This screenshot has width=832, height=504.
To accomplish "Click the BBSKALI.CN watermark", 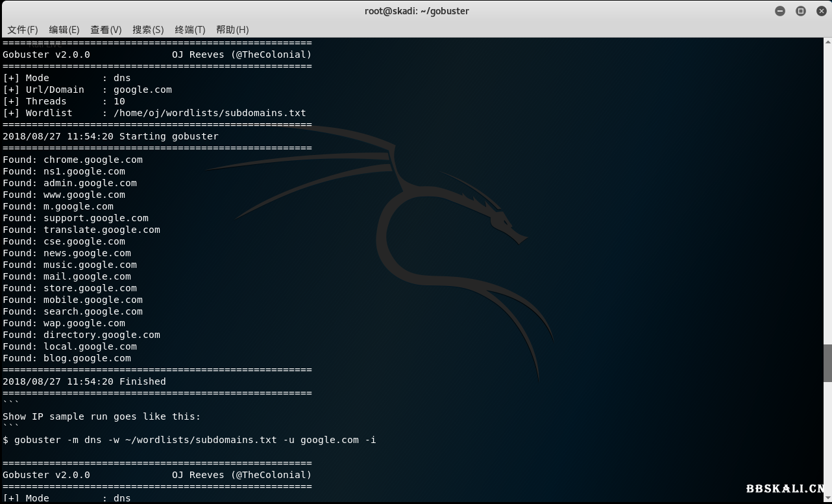I will (x=785, y=489).
